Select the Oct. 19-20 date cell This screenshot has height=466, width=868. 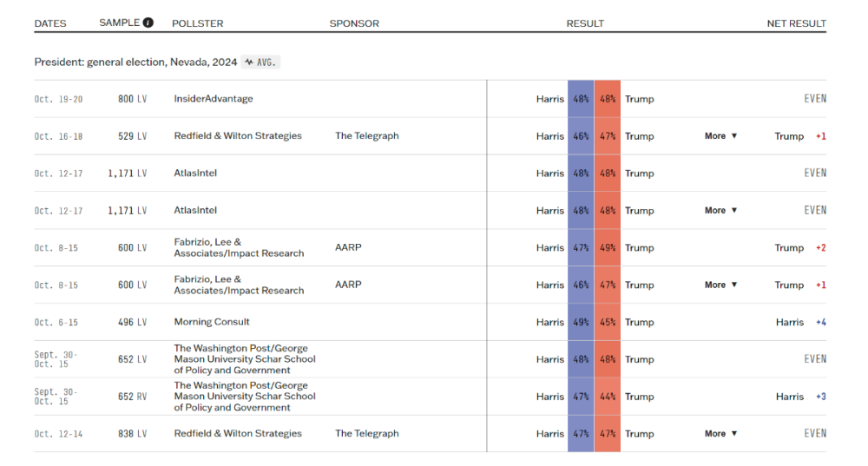[59, 99]
